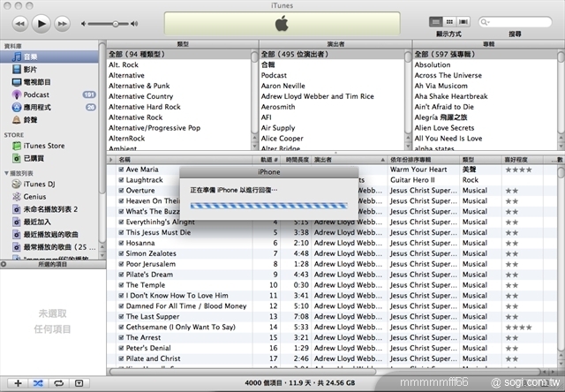Open the Podcast library
This screenshot has height=392, width=565.
coord(49,94)
